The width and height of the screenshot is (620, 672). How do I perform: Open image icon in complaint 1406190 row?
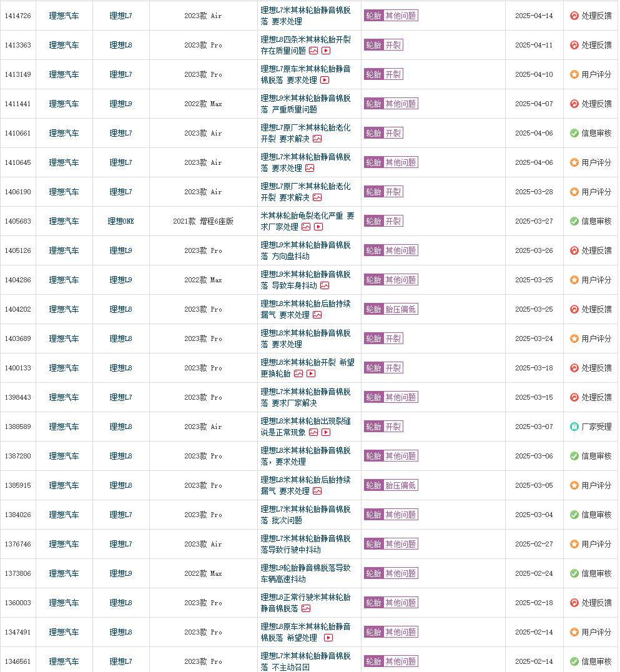coord(317,197)
